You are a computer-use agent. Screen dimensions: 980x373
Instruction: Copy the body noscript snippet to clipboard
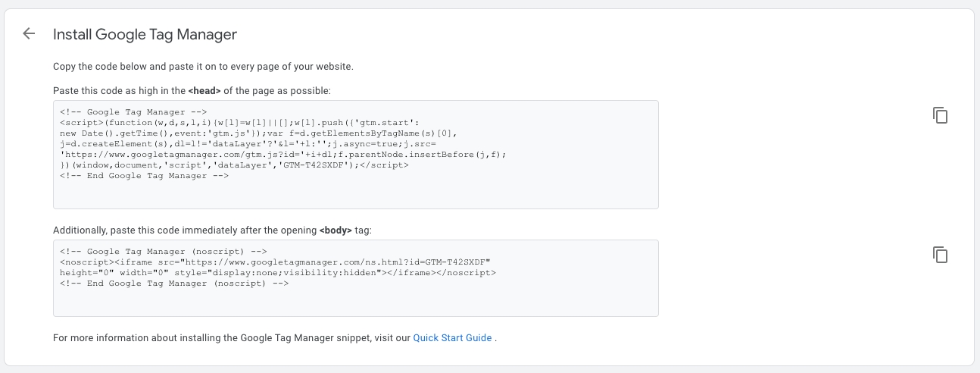pyautogui.click(x=940, y=255)
